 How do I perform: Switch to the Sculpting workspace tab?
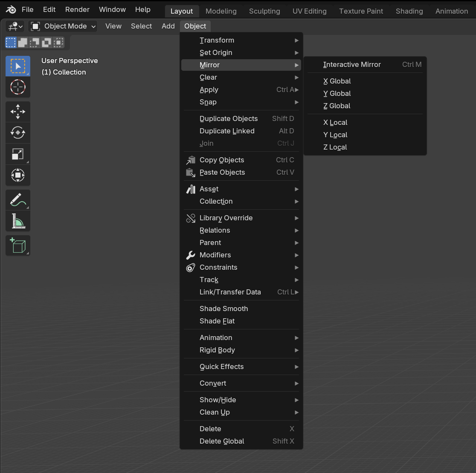(264, 11)
